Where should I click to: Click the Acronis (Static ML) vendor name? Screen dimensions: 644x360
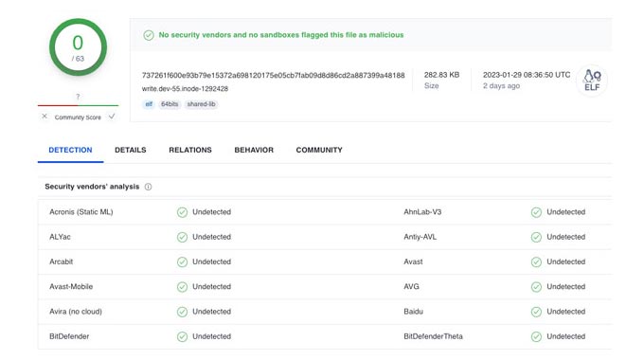[x=80, y=212]
